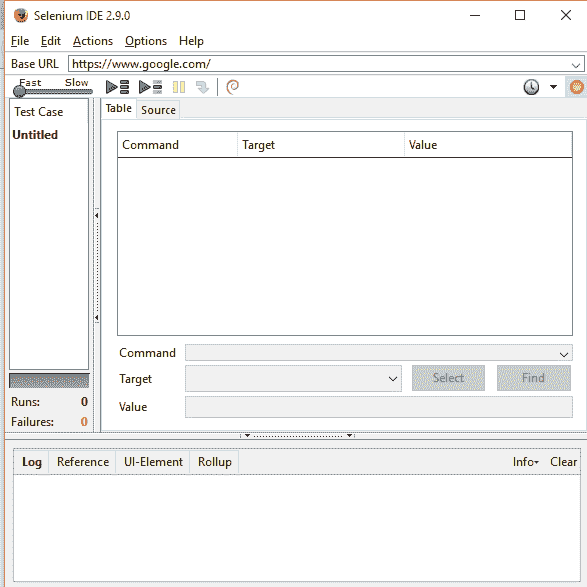Click the Command column header
587x587 pixels.
[x=177, y=145]
